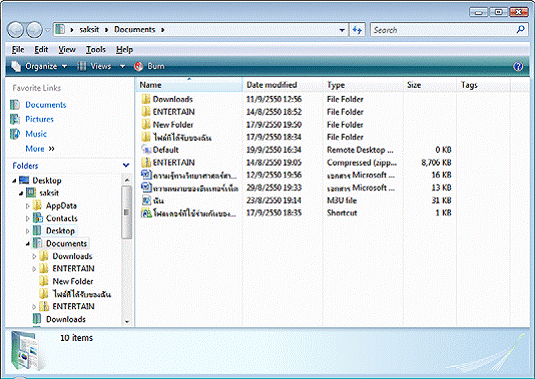Open the Tools menu
The height and width of the screenshot is (379, 535).
(96, 50)
